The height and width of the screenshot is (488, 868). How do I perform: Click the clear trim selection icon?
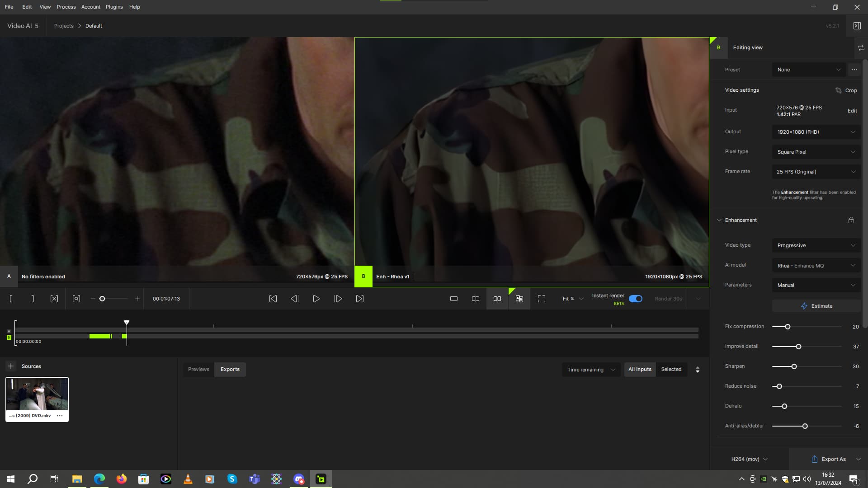(54, 299)
